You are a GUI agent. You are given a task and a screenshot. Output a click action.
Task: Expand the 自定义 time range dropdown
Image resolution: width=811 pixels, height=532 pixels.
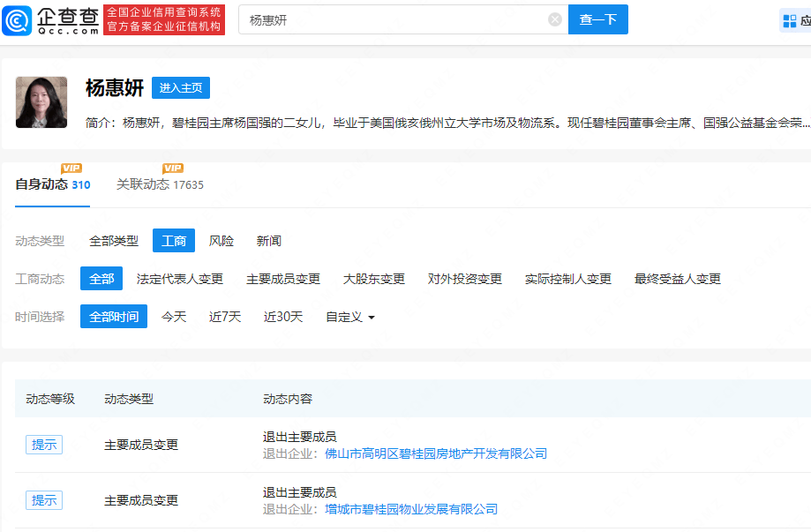click(350, 317)
